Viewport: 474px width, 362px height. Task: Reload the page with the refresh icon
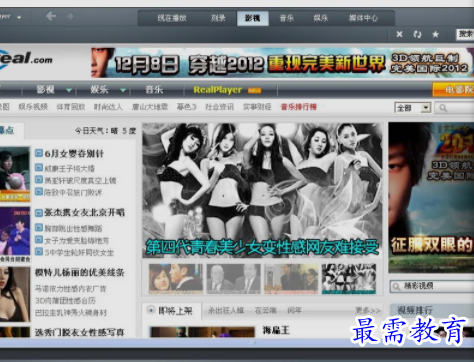point(417,34)
